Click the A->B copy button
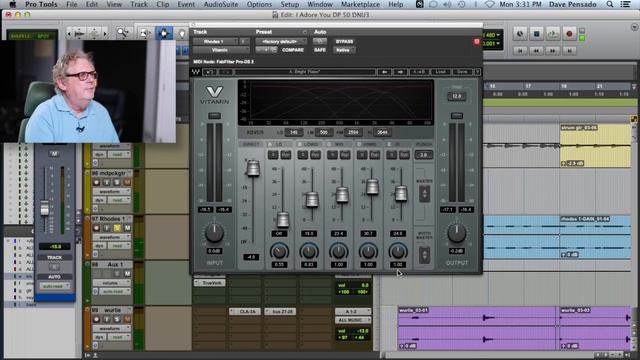640x360 pixels. click(x=420, y=72)
